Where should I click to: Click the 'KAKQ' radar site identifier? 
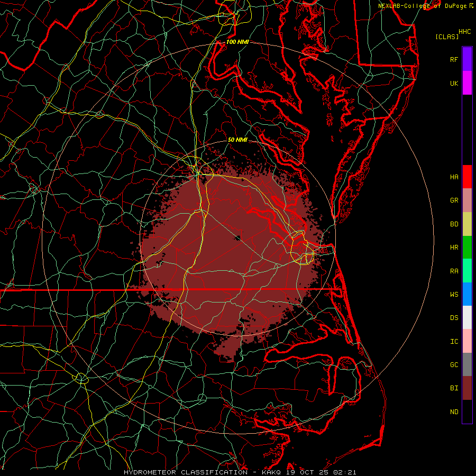tap(271, 472)
